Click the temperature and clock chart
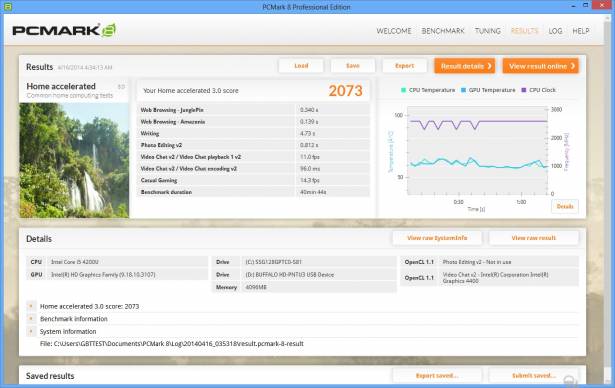615x388 pixels. coord(477,150)
